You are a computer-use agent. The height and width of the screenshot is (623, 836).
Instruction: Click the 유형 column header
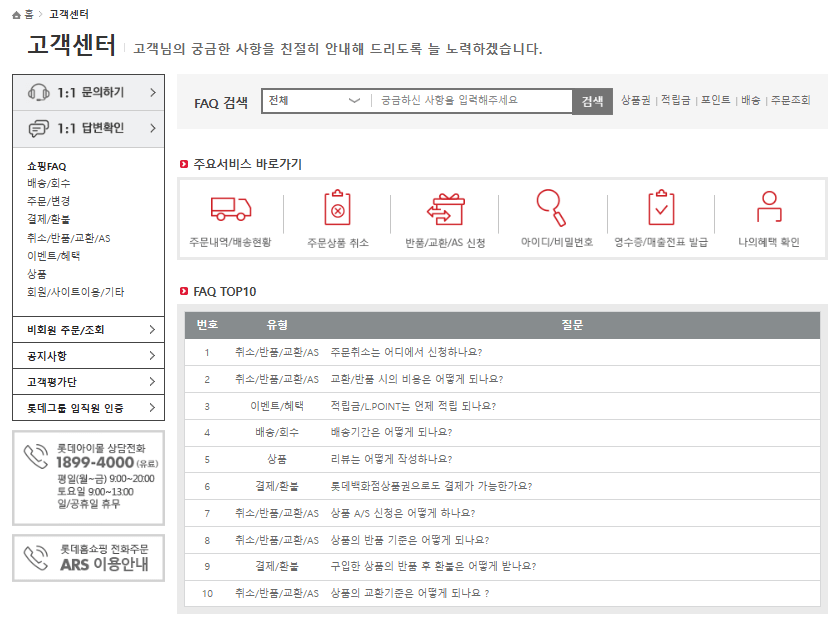(x=277, y=325)
